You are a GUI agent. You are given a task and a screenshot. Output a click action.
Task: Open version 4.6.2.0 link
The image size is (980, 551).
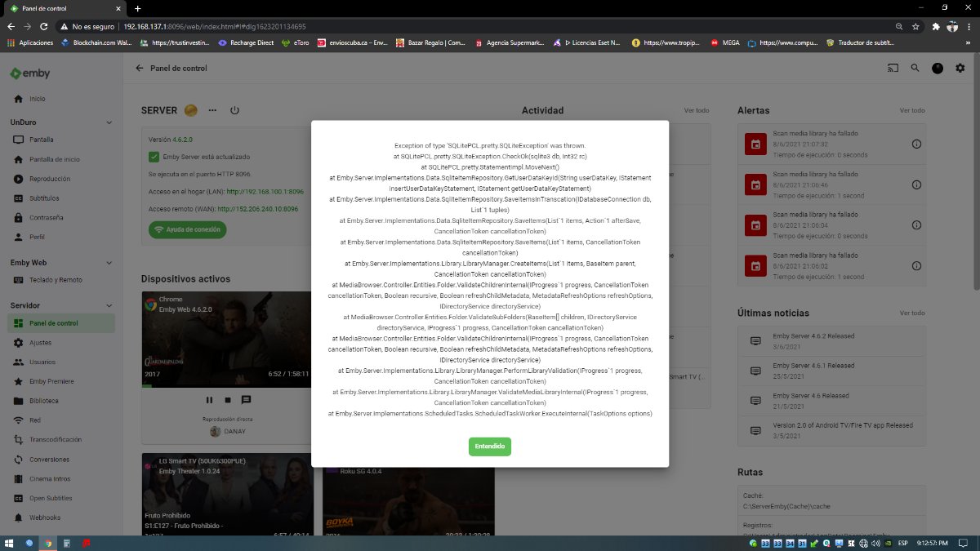point(182,140)
